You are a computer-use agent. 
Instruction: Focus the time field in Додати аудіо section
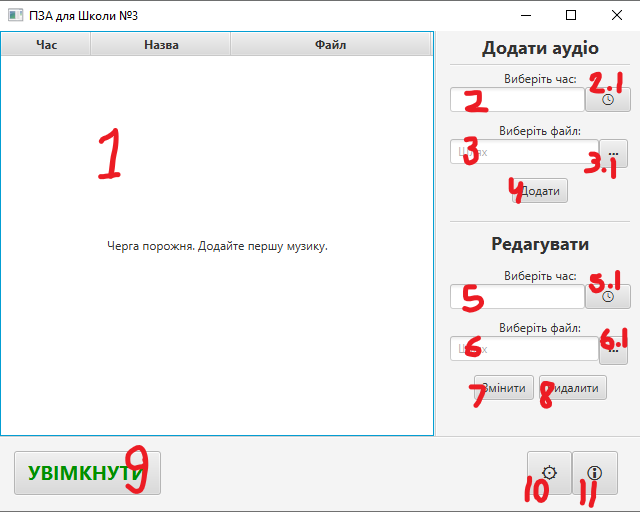pyautogui.click(x=517, y=99)
